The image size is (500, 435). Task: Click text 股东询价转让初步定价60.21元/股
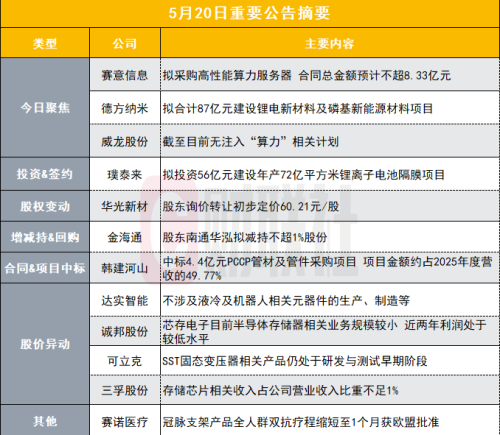[251, 207]
